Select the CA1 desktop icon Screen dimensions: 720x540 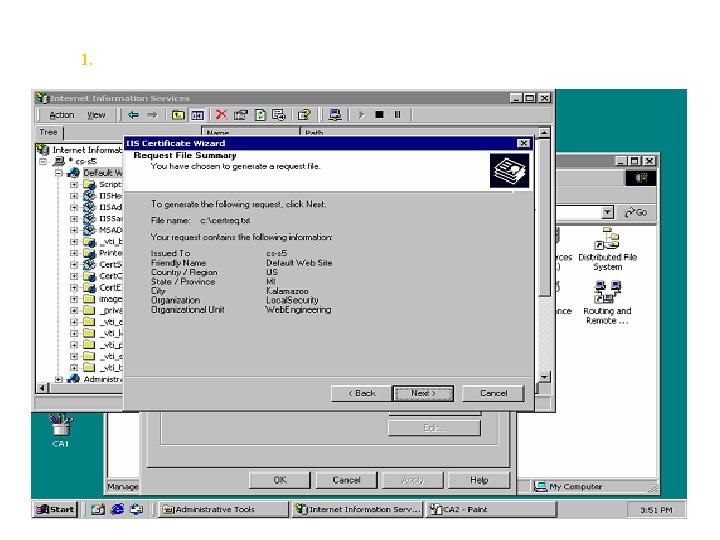pyautogui.click(x=60, y=424)
